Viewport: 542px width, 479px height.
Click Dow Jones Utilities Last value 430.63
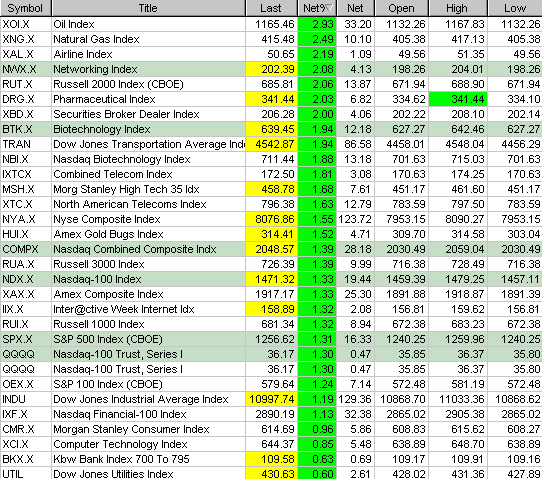coord(271,473)
